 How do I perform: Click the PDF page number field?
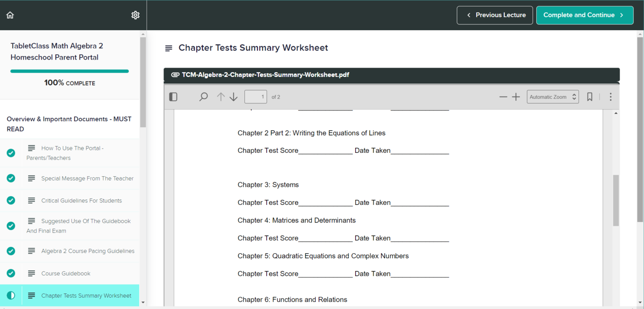pyautogui.click(x=256, y=97)
